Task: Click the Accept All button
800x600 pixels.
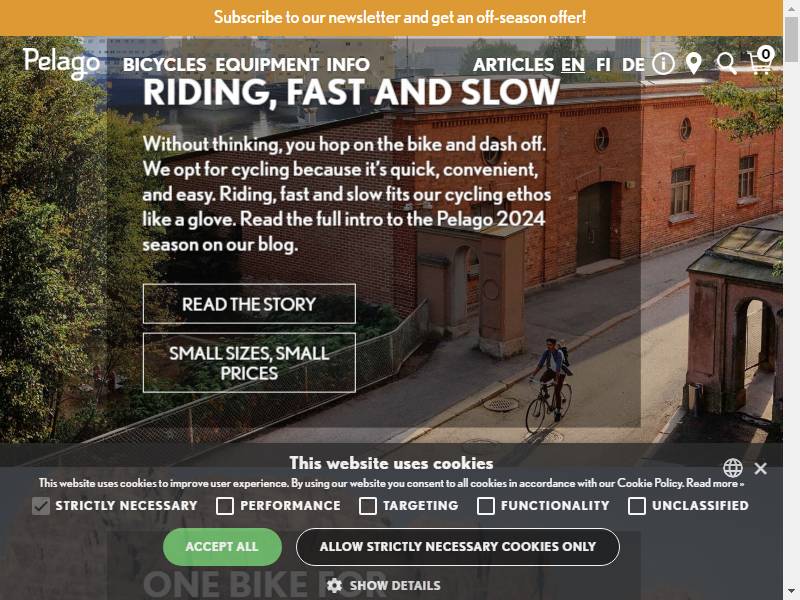Action: 222,546
